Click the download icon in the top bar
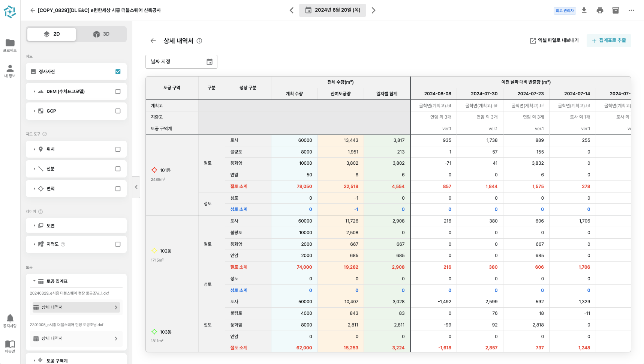The width and height of the screenshot is (644, 364). (x=584, y=10)
